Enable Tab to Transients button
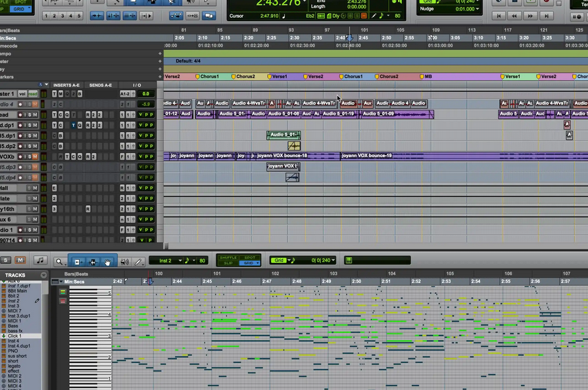 97,16
